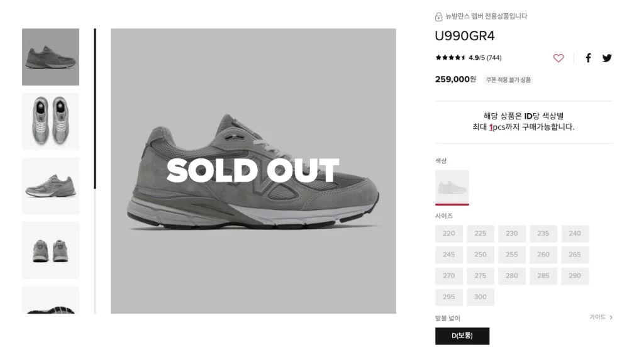Show the heel view thumbnail

point(51,250)
